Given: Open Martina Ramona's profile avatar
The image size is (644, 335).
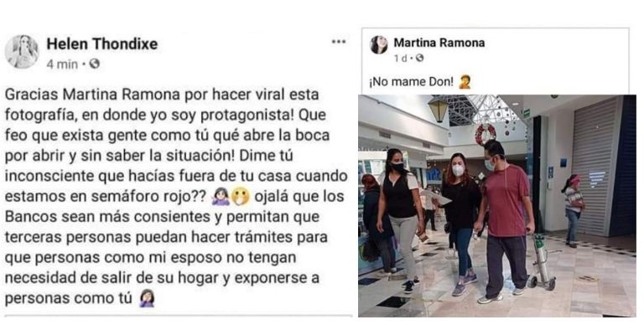Looking at the screenshot, I should coord(379,44).
